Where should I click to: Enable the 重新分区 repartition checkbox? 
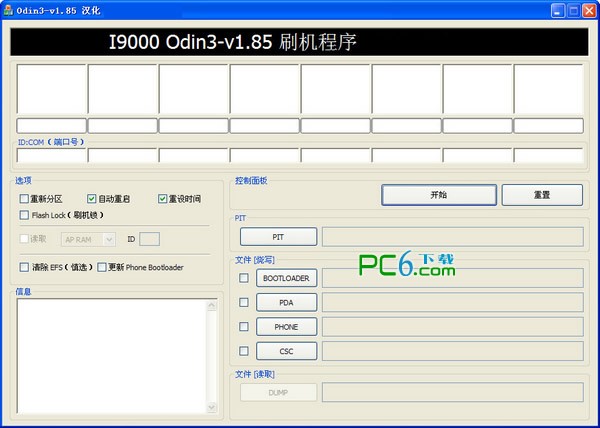pyautogui.click(x=24, y=199)
